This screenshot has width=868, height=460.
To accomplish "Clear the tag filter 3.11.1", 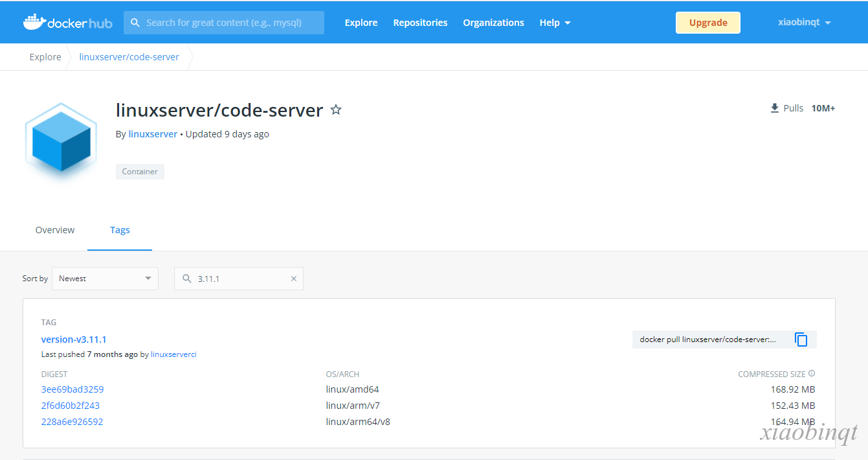I will pos(293,279).
